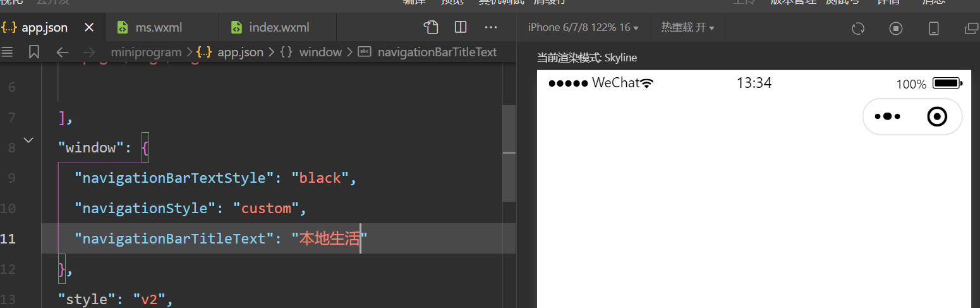
Task: Go forward with the right arrow
Action: tap(89, 52)
